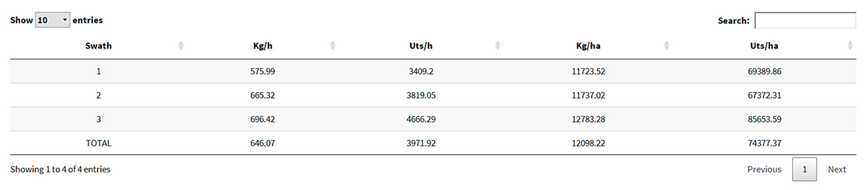Click the Swath column sort arrows
This screenshot has height=190, width=868.
[181, 45]
